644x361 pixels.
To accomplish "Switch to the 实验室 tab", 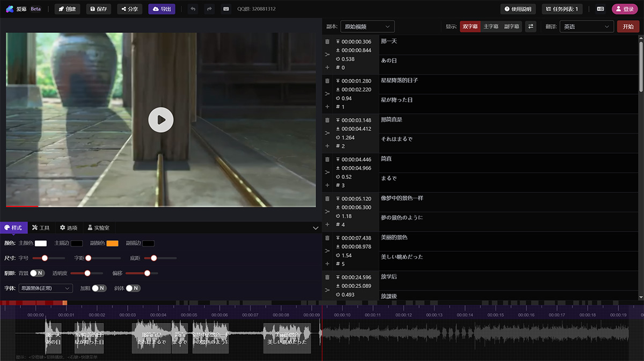I will [98, 228].
